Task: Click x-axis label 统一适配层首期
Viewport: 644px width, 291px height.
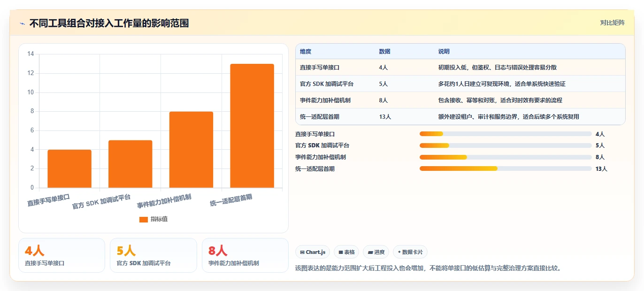Action: pos(231,200)
